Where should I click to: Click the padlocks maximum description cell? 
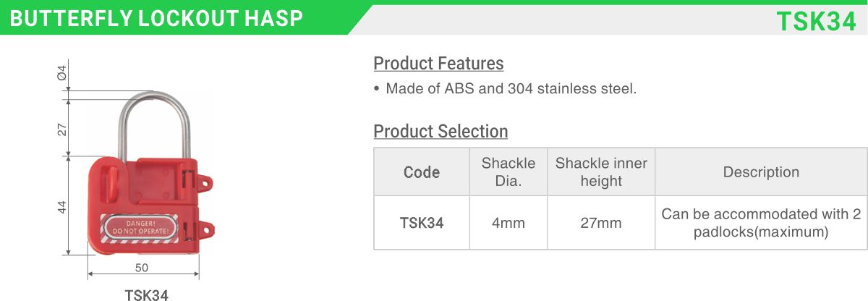click(761, 223)
